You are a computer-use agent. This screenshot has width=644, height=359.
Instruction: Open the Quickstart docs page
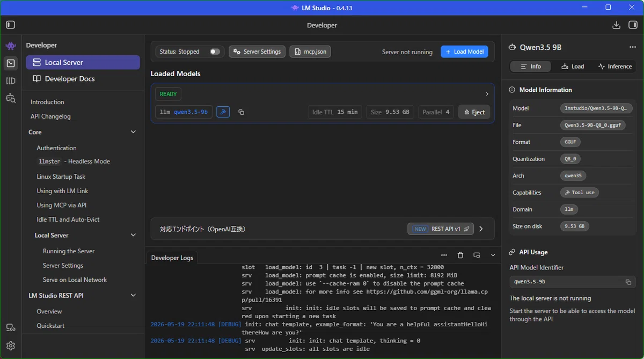coord(50,326)
